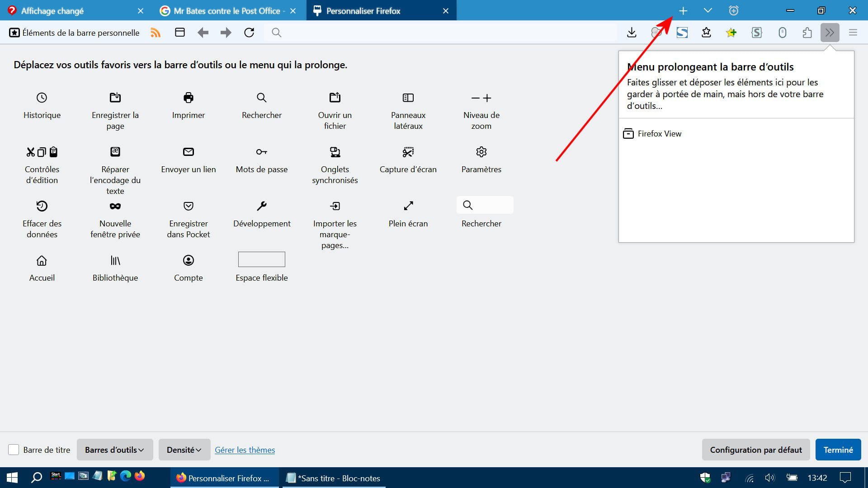Toggle the toolbar overflow chevron button

tap(830, 33)
